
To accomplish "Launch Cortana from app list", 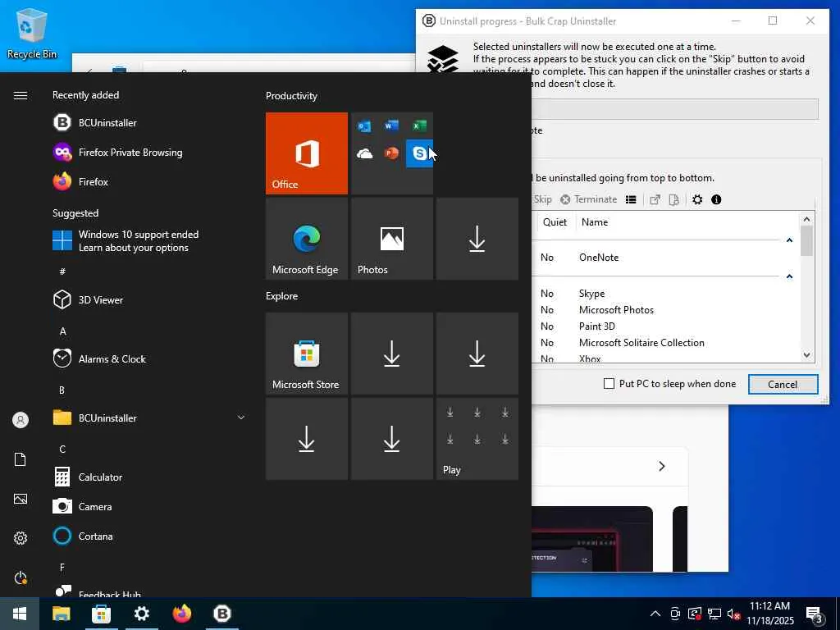I will pyautogui.click(x=83, y=536).
